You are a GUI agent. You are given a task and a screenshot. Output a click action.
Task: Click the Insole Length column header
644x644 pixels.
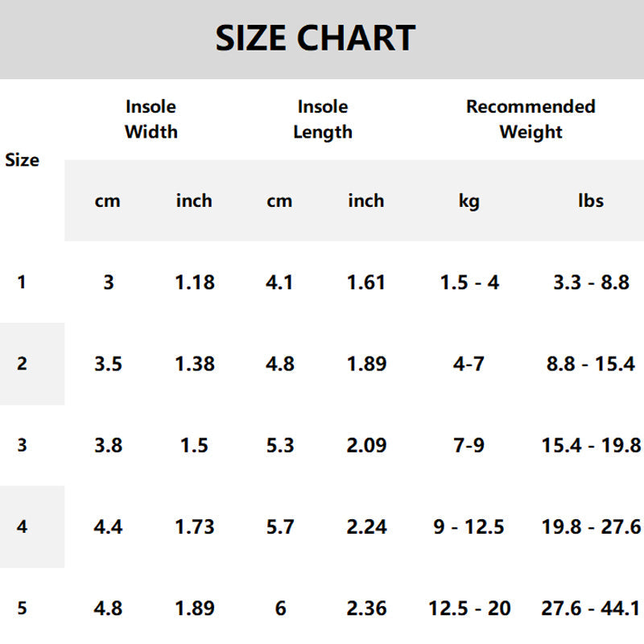click(x=323, y=119)
